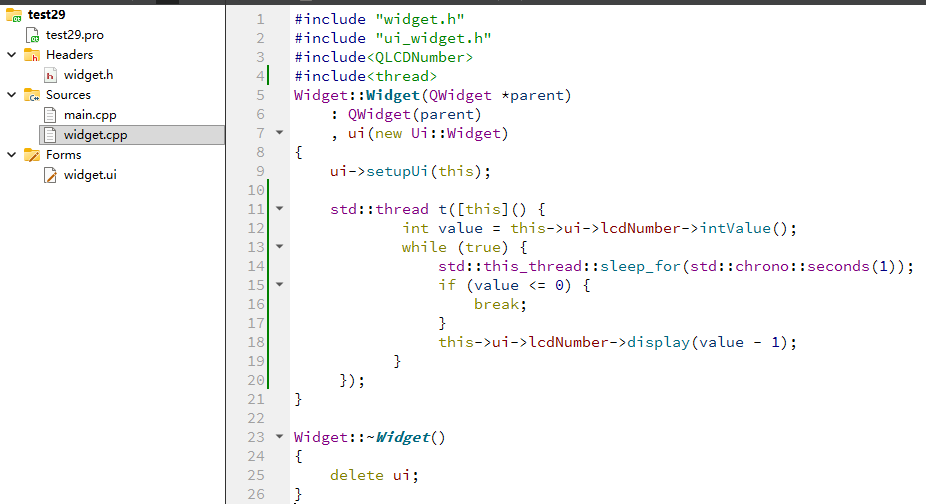Fold the if block at line 15

tap(279, 285)
